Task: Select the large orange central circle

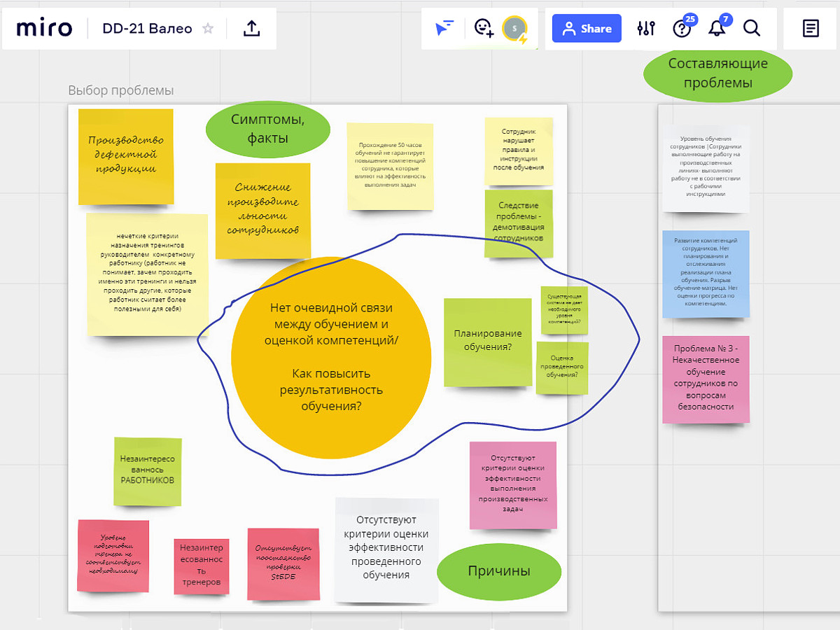Action: coord(331,357)
